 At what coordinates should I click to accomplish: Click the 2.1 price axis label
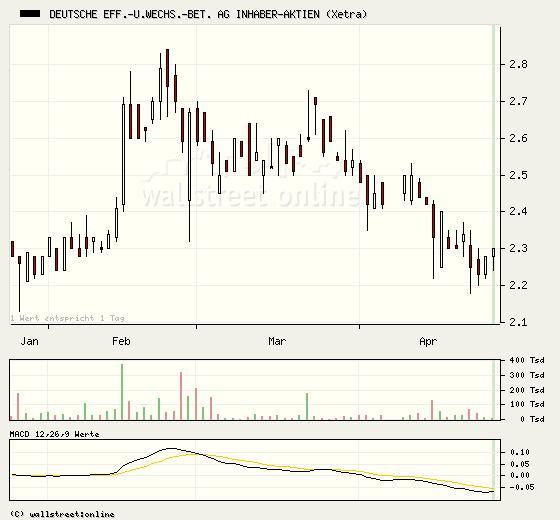point(519,322)
